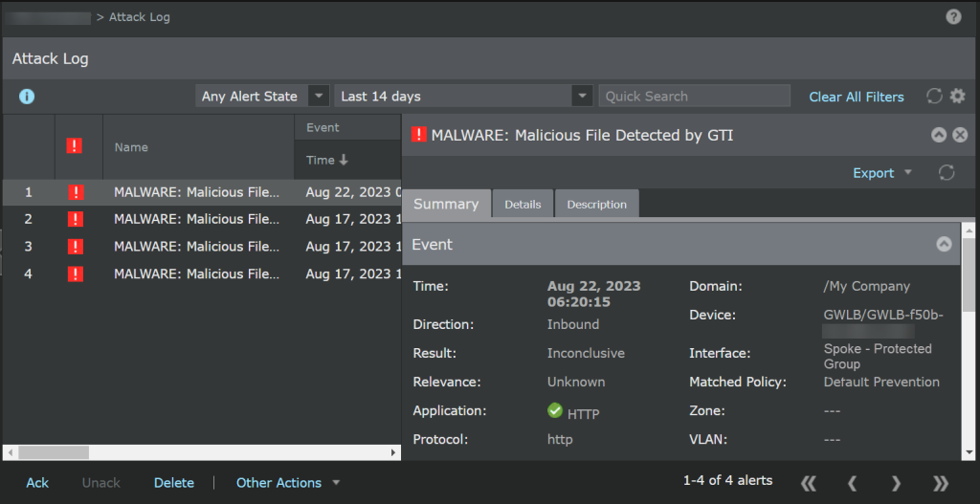Screen dimensions: 980x504
Task: Click Spoke - Protected Group interface value
Action: pyautogui.click(x=878, y=356)
